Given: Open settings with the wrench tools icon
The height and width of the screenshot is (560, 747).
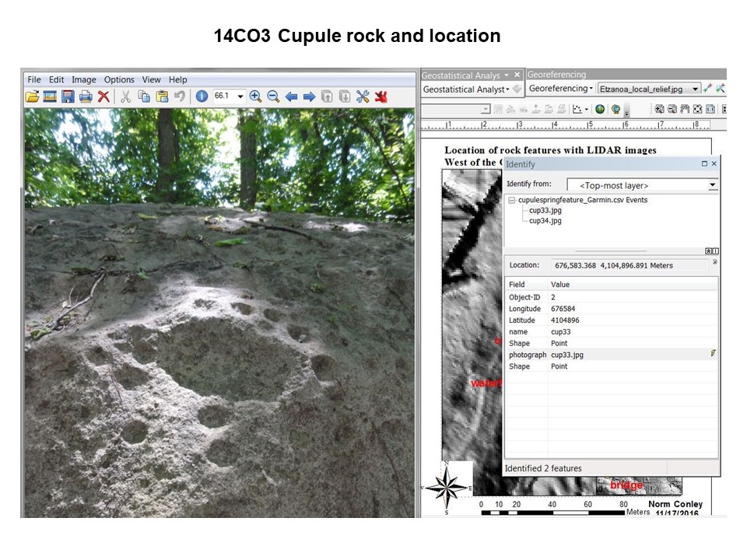Looking at the screenshot, I should point(363,96).
